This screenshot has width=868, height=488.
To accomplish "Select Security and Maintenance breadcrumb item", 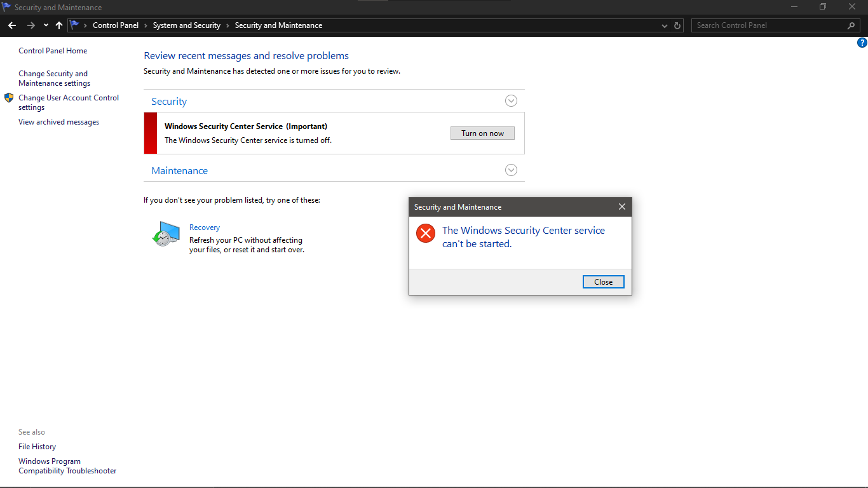I will pos(278,25).
